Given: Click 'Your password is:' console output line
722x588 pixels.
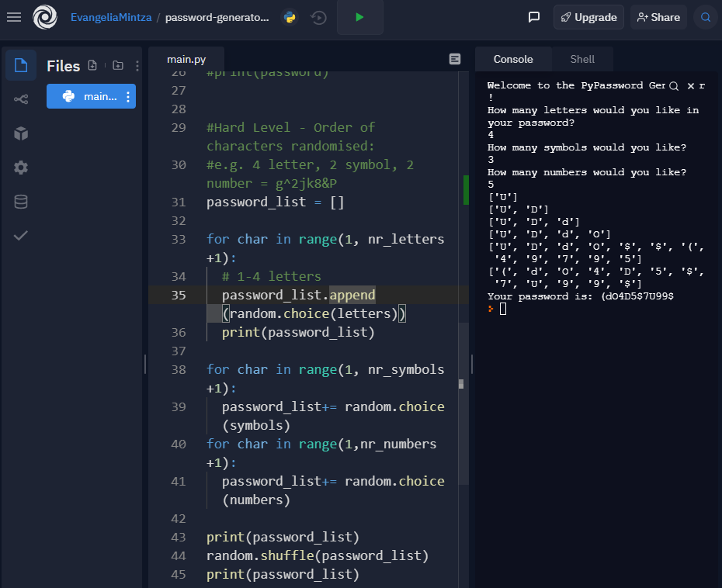Looking at the screenshot, I should click(580, 296).
